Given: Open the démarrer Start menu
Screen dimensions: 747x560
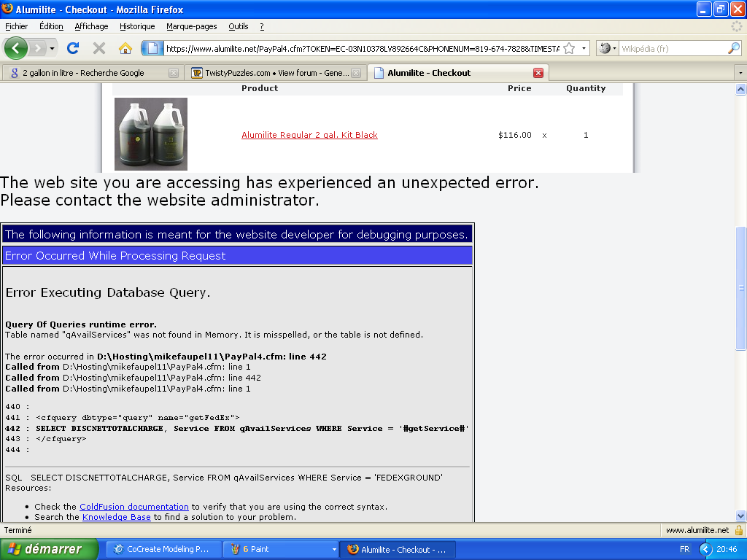Looking at the screenshot, I should point(49,549).
